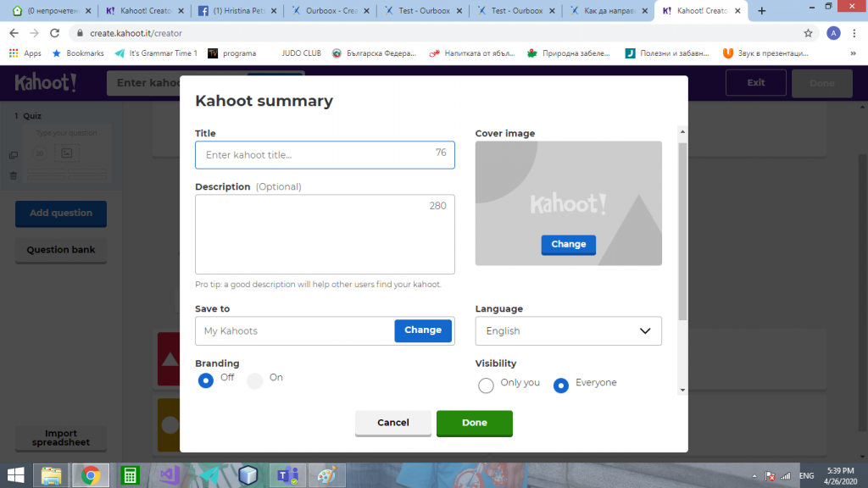Click the address bar URL

coord(136,33)
